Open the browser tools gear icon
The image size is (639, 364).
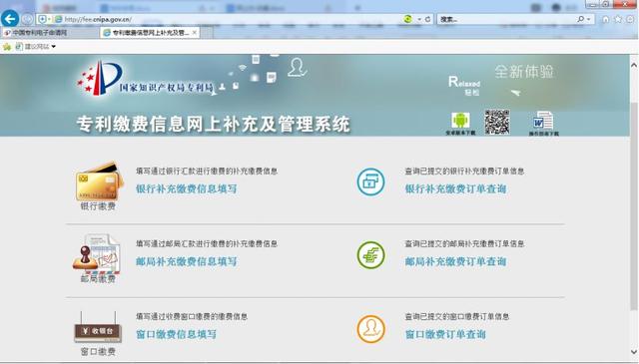[x=630, y=19]
